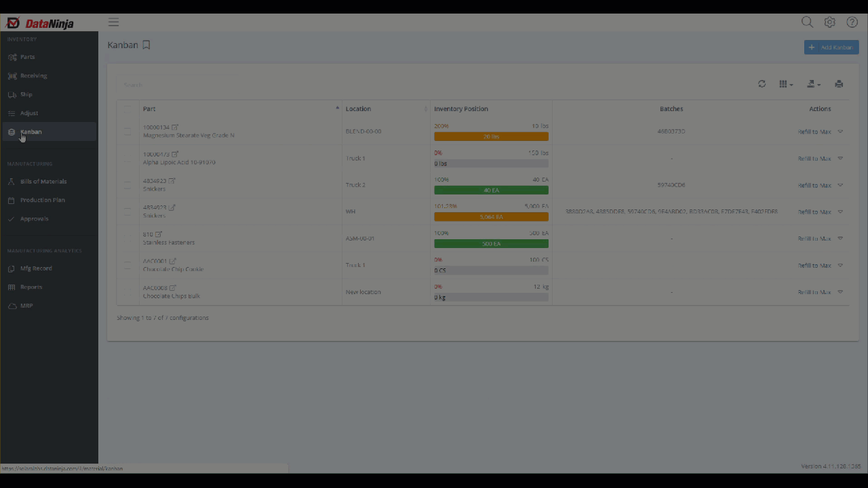
Task: Expand actions arrow for Chocolate Chips Bulk row
Action: [x=840, y=292]
